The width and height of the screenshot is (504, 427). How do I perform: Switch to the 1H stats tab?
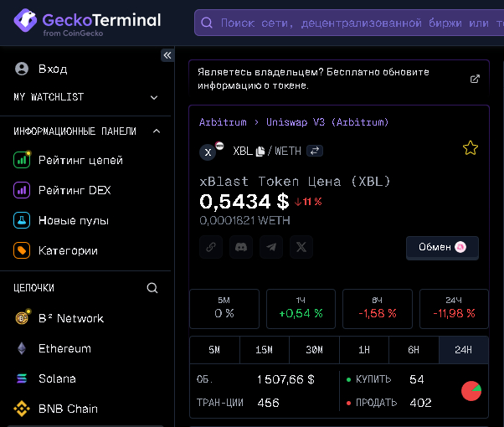364,350
